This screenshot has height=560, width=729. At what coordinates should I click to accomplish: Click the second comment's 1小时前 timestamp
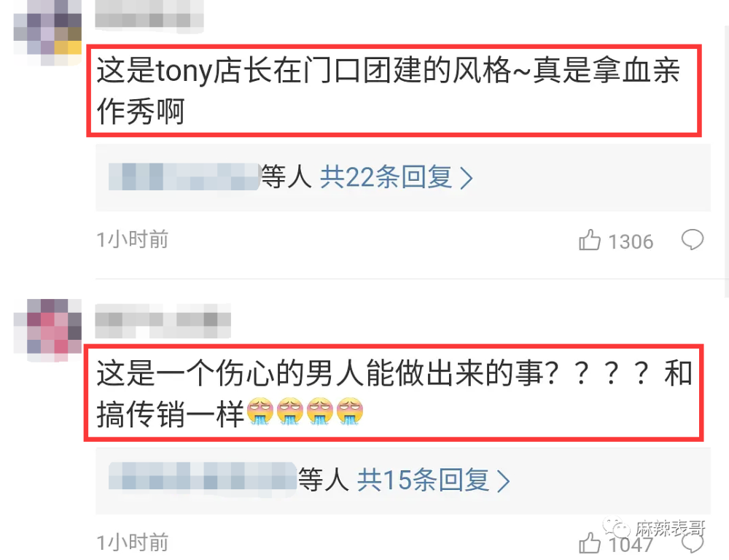point(133,542)
